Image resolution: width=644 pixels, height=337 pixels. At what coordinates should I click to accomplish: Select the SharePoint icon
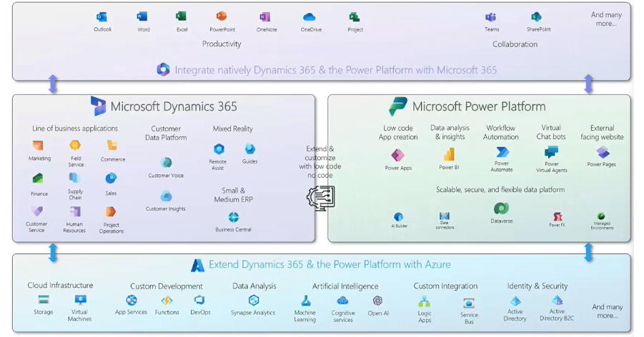(x=536, y=17)
